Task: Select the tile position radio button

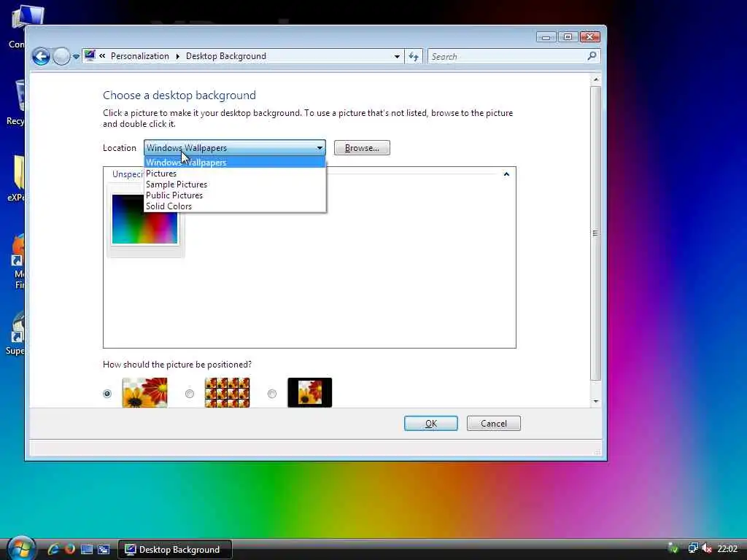Action: [x=190, y=393]
